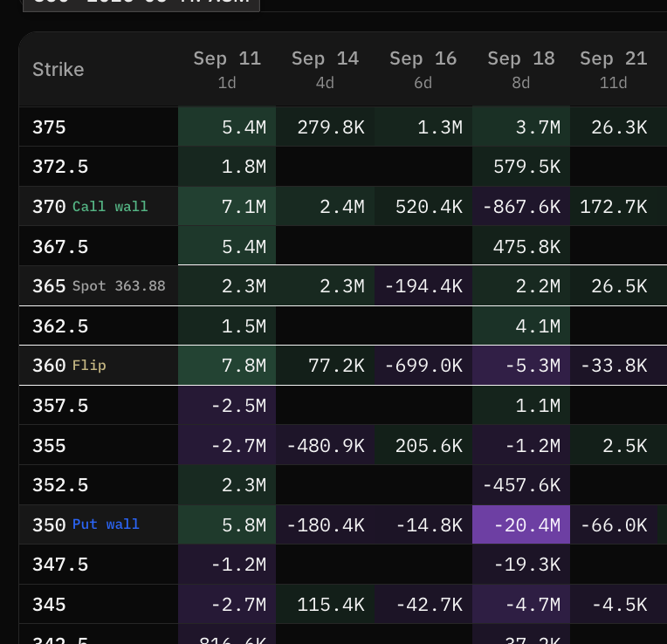Select the 375 strike row label

pos(50,127)
